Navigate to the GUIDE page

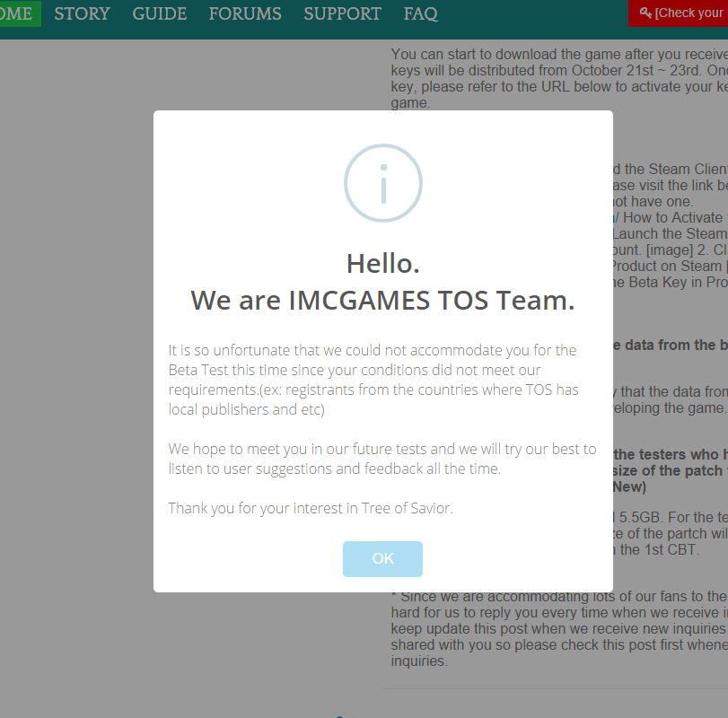(x=160, y=13)
